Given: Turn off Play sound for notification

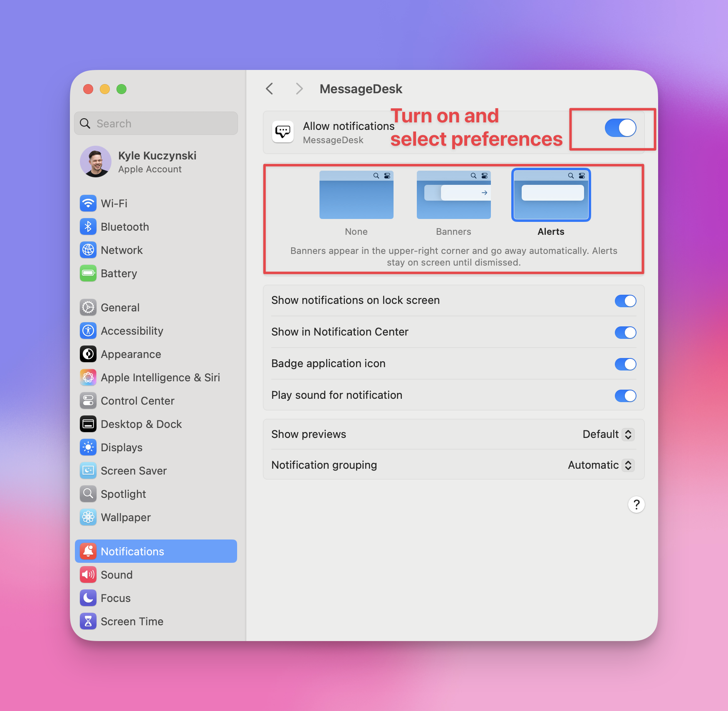Looking at the screenshot, I should (x=625, y=395).
